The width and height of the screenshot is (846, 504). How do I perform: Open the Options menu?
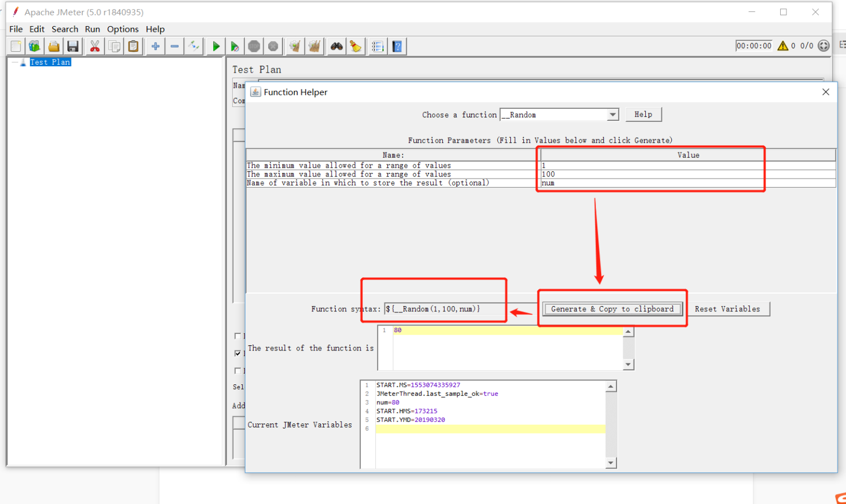coord(123,29)
